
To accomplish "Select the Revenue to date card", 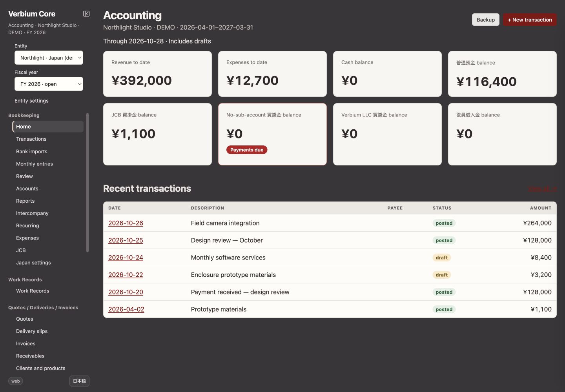I will pos(157,74).
